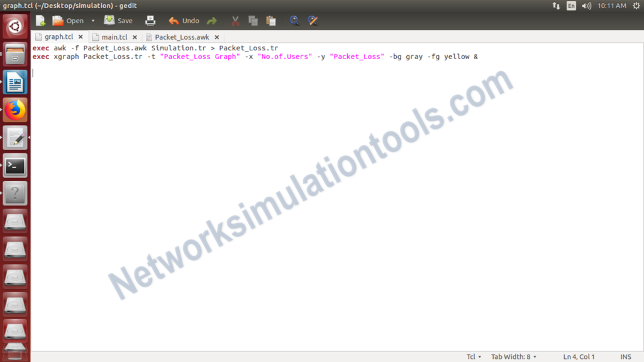Create a new document in gedit
This screenshot has height=362, width=644.
pyautogui.click(x=40, y=21)
